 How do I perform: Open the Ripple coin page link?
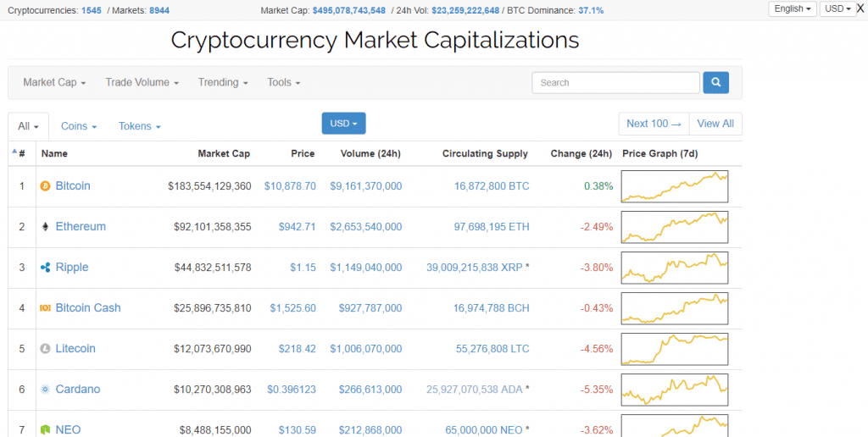[72, 267]
